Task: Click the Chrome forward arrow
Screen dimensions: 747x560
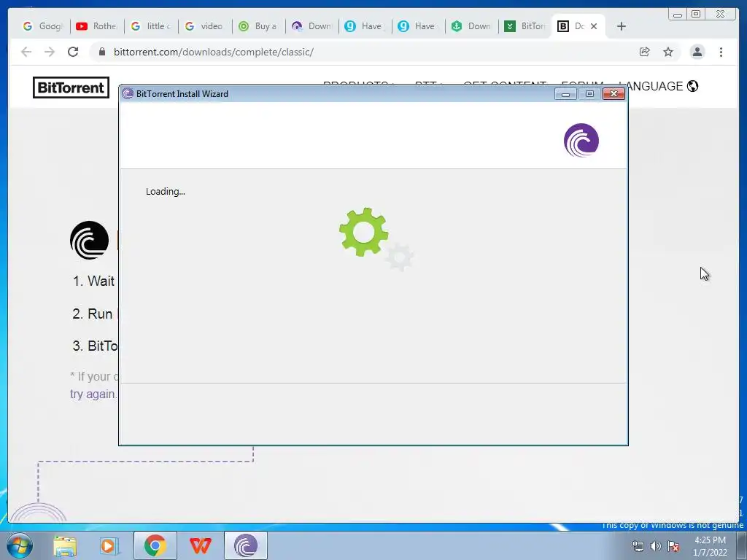Action: click(50, 52)
